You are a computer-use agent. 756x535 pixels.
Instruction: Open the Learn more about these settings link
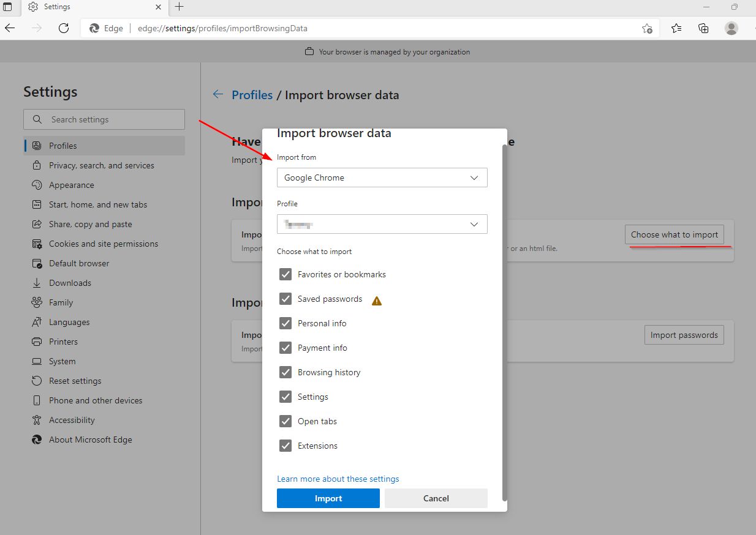[x=338, y=478]
